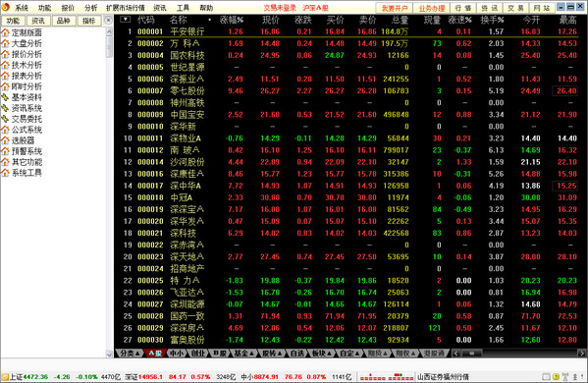Click the yellow round status bar icon
Viewport: 588px width, 383px height.
pos(556,377)
